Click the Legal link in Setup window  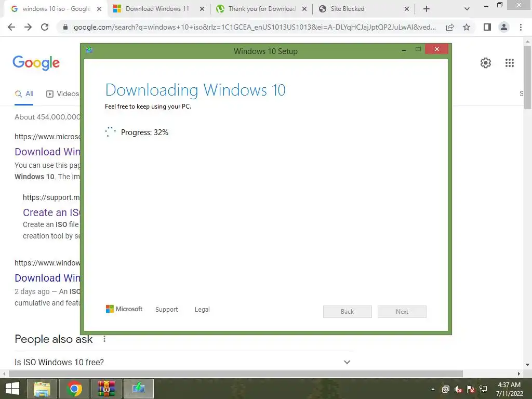[202, 310]
